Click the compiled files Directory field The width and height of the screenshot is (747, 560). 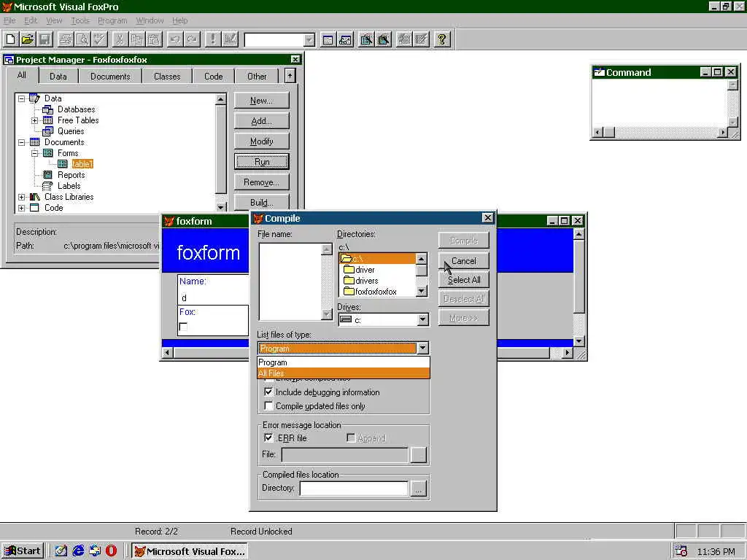(354, 488)
